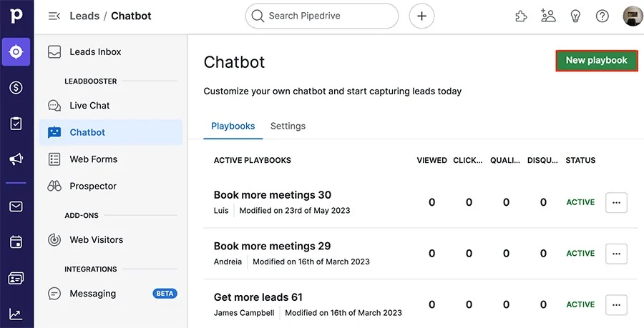Click the calendar Activities icon in sidebar

coord(16,242)
